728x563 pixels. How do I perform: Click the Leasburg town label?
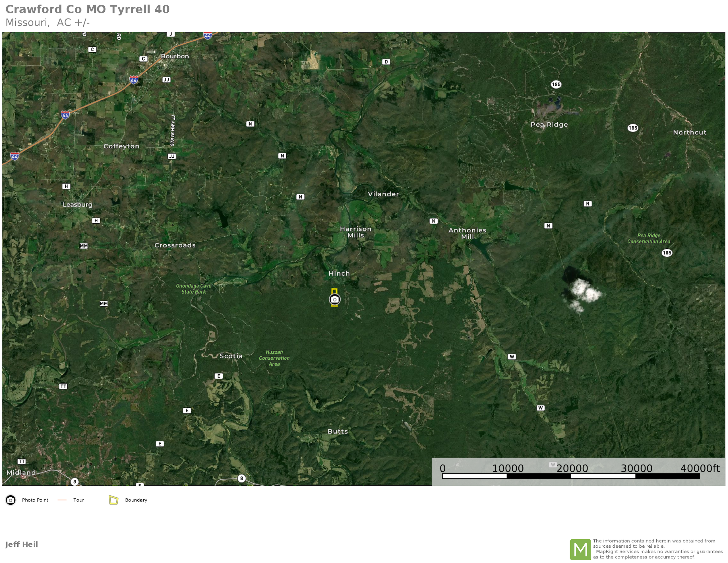pyautogui.click(x=77, y=205)
